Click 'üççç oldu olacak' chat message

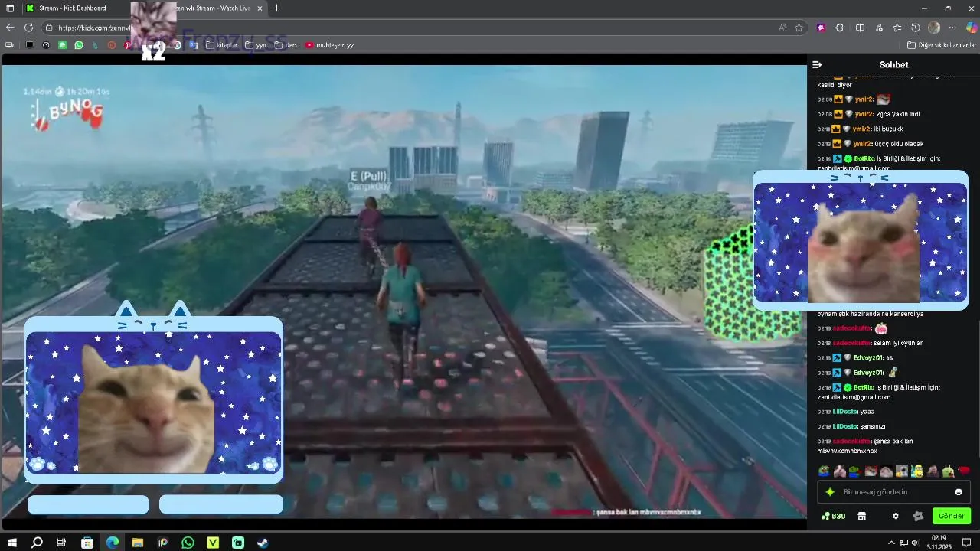click(x=900, y=144)
